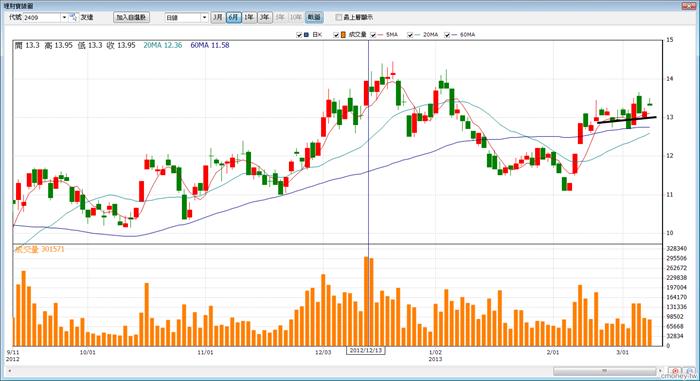Click the blue icon beside the red target icon
This screenshot has height=381, width=700.
point(690,371)
